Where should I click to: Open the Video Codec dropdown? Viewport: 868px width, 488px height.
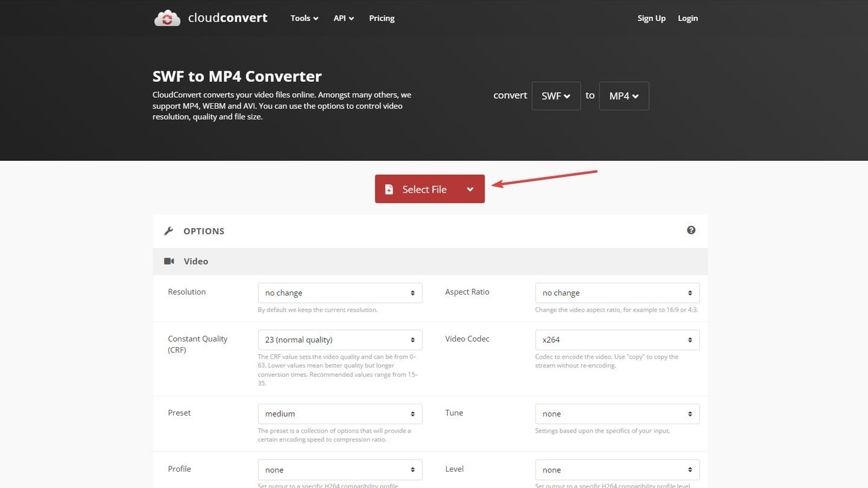click(x=617, y=340)
